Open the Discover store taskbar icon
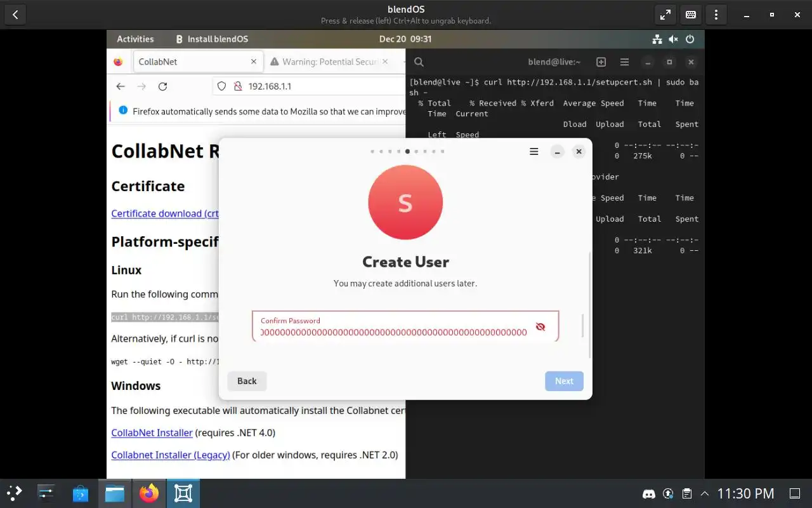This screenshot has height=508, width=812. [81, 493]
